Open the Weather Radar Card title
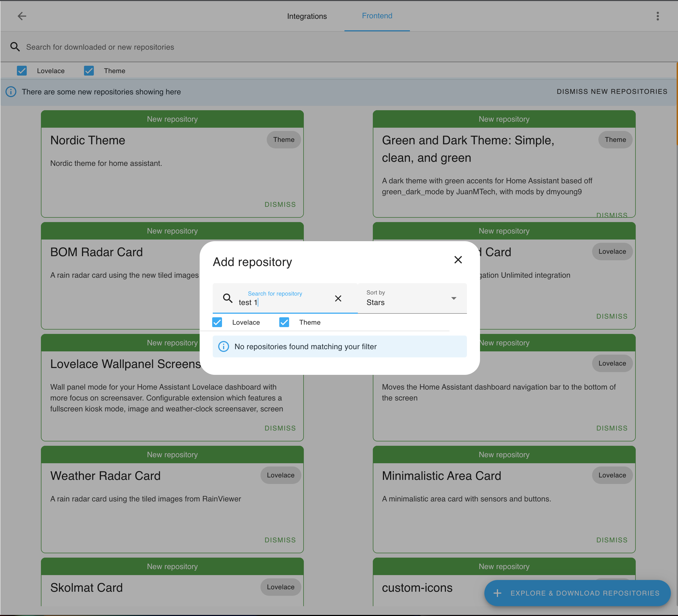The width and height of the screenshot is (678, 616). tap(105, 476)
